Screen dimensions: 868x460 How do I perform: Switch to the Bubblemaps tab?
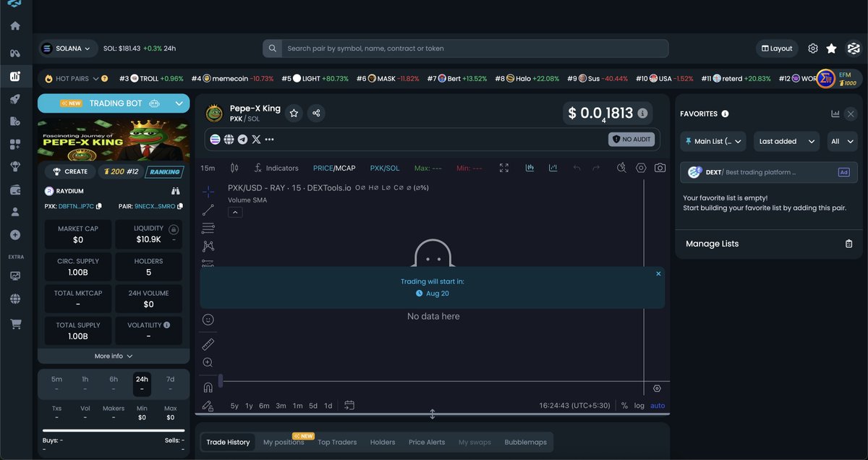click(526, 442)
